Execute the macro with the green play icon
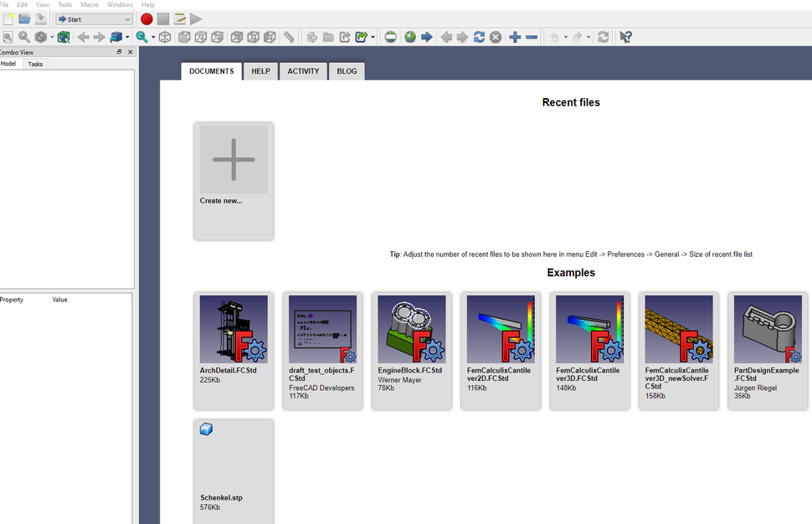Image resolution: width=812 pixels, height=524 pixels. pos(196,18)
